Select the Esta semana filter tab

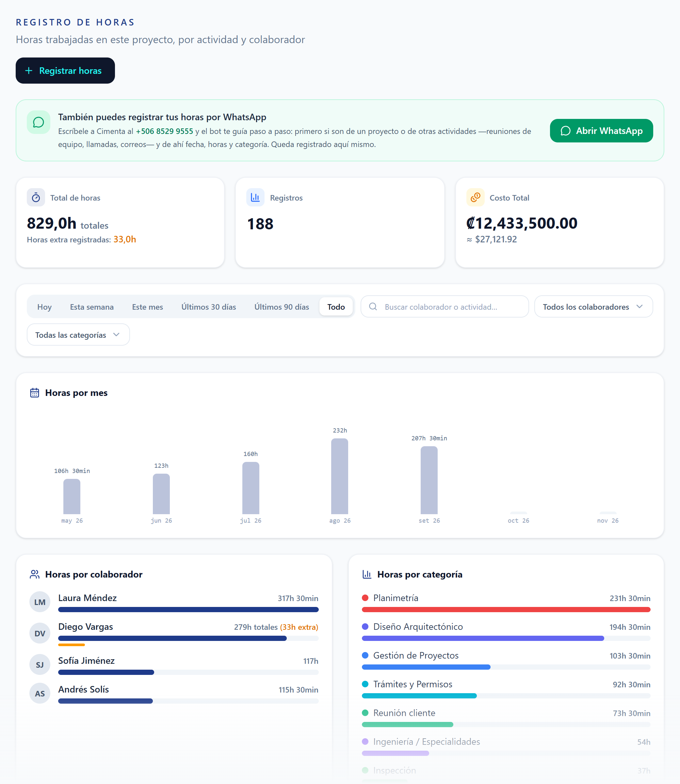(92, 307)
